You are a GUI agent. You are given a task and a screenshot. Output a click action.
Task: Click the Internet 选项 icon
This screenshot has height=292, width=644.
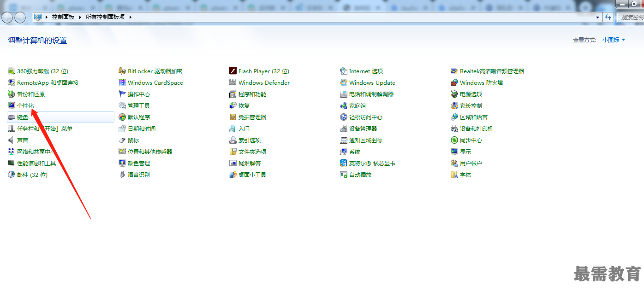point(344,71)
